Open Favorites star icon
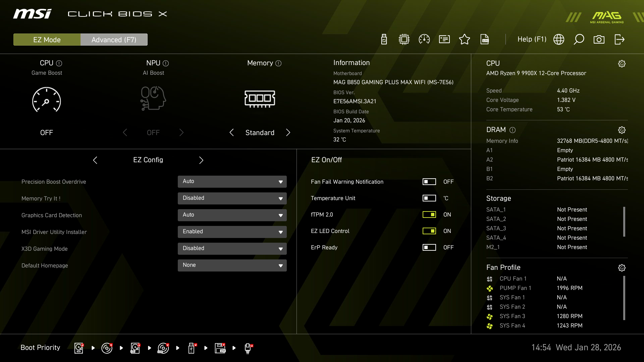Image resolution: width=644 pixels, height=362 pixels. 465,40
